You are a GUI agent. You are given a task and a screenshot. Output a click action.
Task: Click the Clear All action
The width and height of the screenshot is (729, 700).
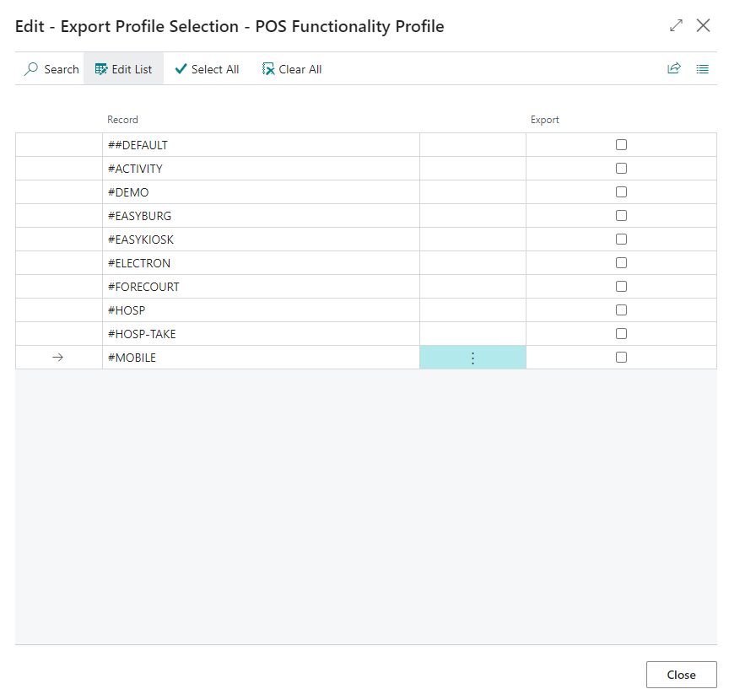(292, 69)
